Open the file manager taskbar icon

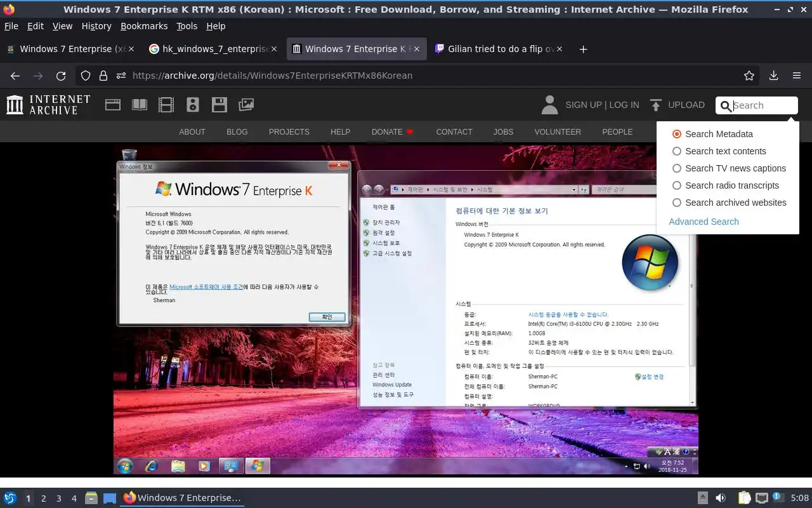[x=91, y=498]
